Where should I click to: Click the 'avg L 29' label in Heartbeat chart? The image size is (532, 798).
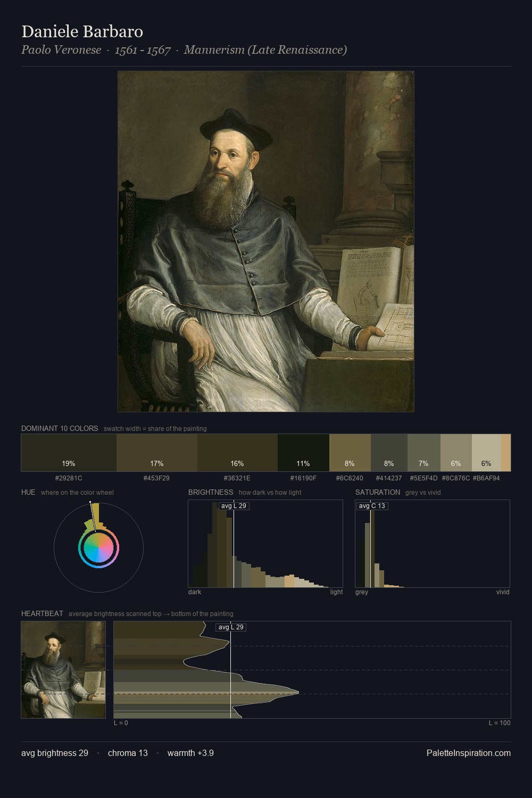(231, 627)
